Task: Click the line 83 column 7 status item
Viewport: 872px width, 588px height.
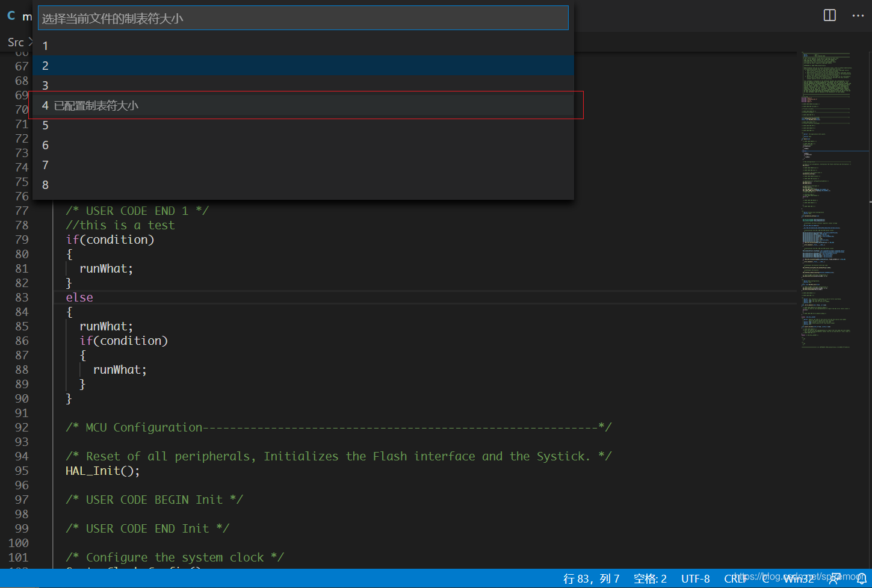Action: tap(591, 578)
